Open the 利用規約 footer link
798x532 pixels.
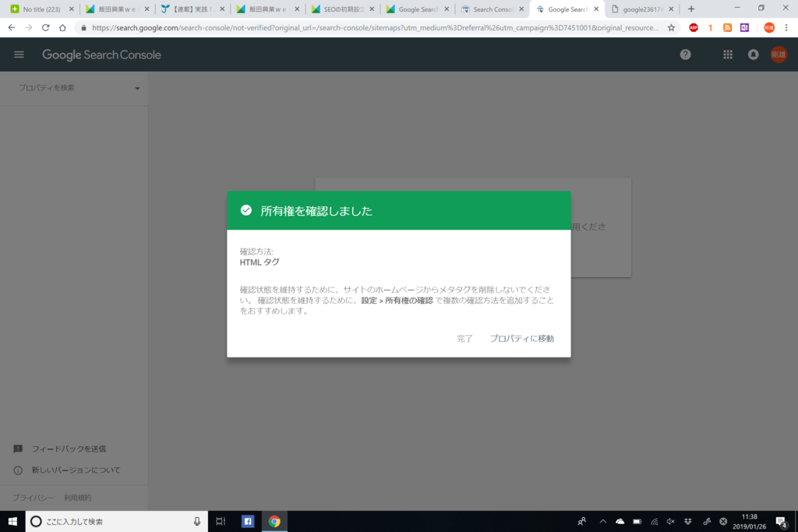77,498
